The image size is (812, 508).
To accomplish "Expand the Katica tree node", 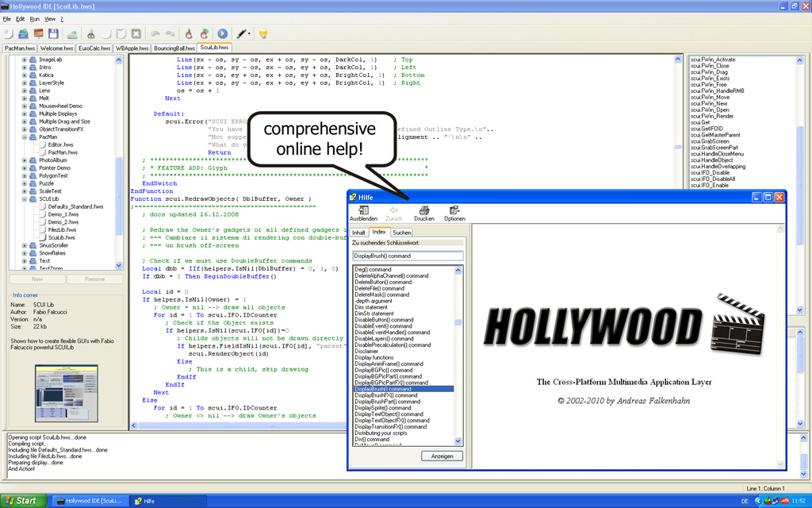I will coord(24,75).
